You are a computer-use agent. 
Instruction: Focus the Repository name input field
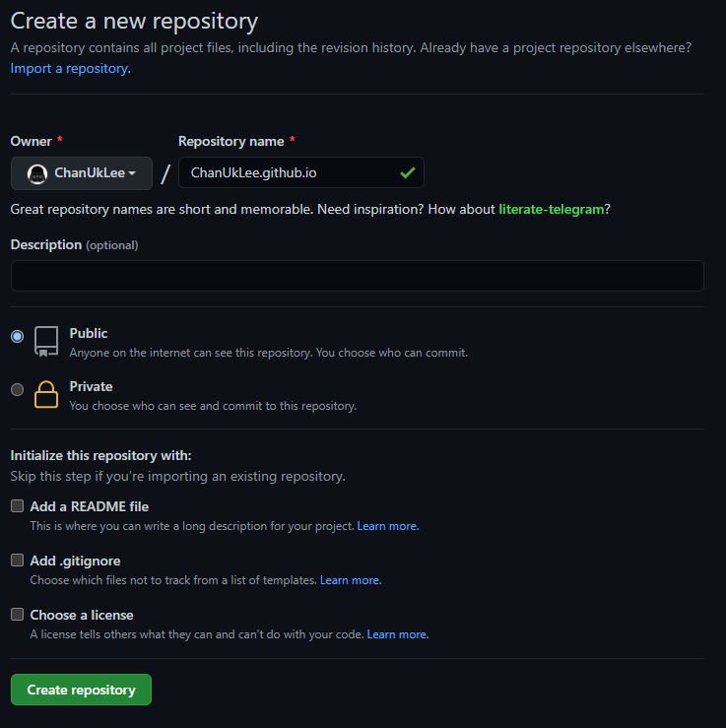(x=300, y=172)
